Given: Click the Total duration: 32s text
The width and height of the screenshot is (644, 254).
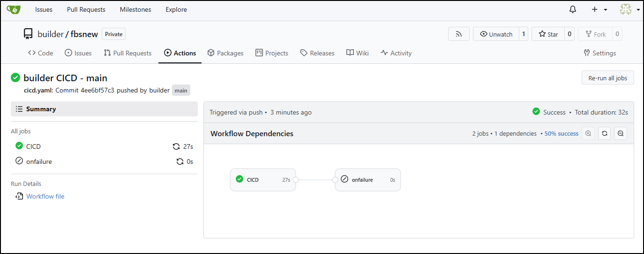Looking at the screenshot, I should click(601, 112).
